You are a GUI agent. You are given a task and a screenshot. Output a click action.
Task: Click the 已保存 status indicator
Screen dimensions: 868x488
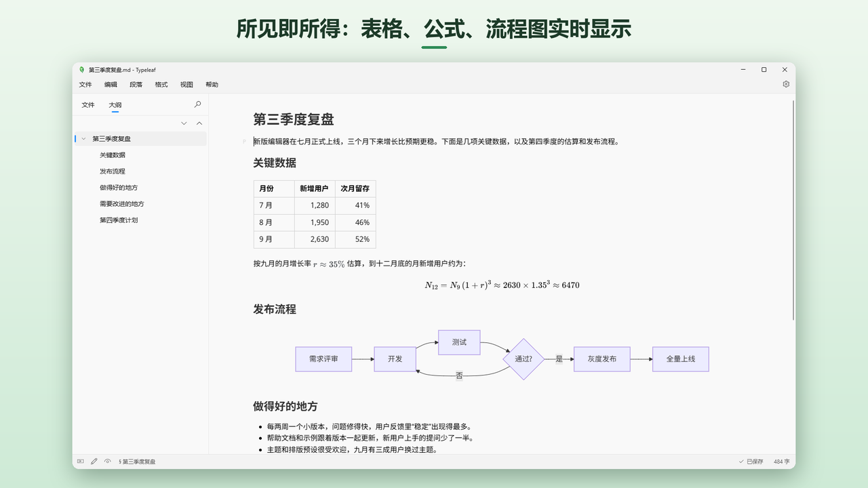751,462
